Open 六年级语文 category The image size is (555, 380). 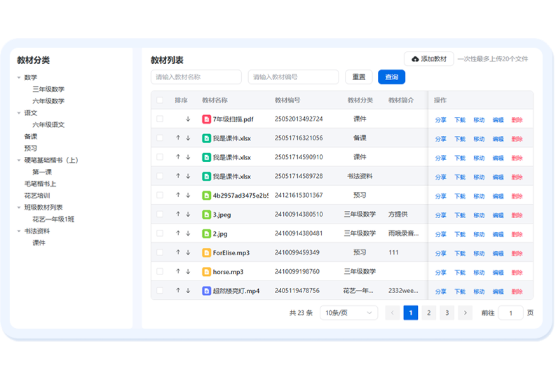click(48, 125)
